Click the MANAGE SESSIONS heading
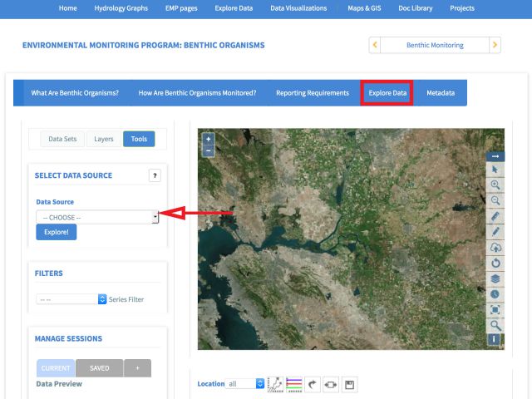This screenshot has width=532, height=399. [68, 338]
